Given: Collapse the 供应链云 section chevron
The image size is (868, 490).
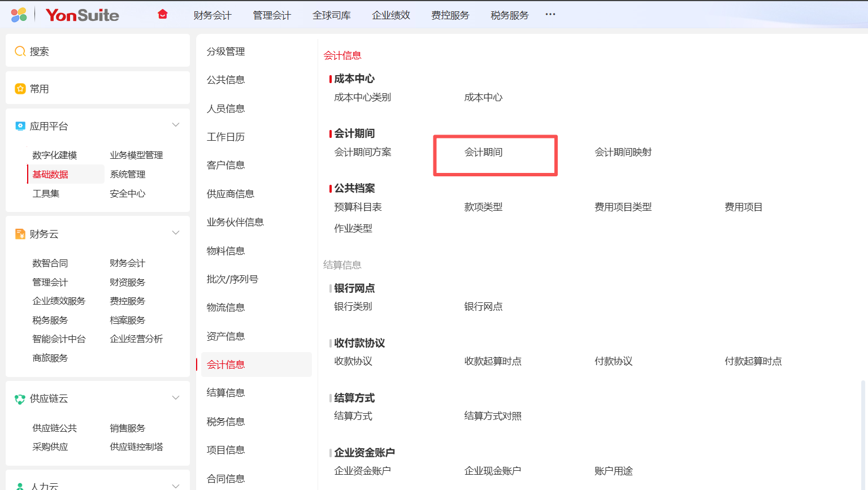Looking at the screenshot, I should point(176,397).
